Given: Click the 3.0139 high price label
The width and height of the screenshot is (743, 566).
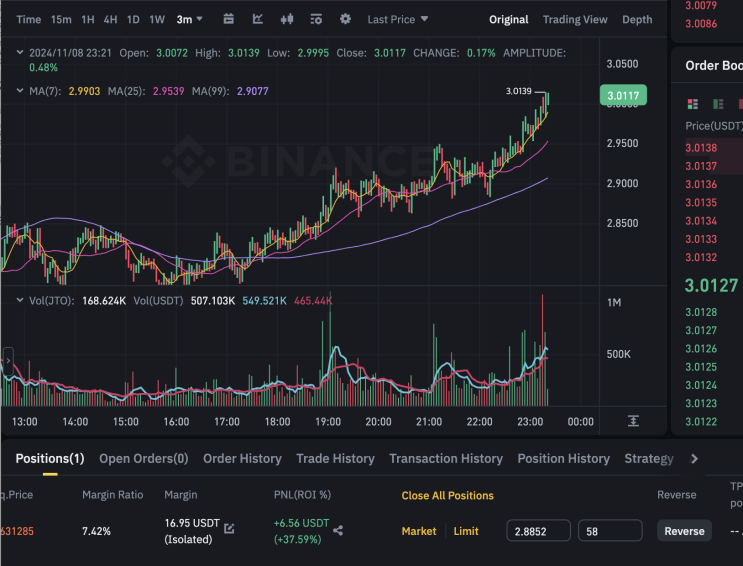Looking at the screenshot, I should (518, 91).
